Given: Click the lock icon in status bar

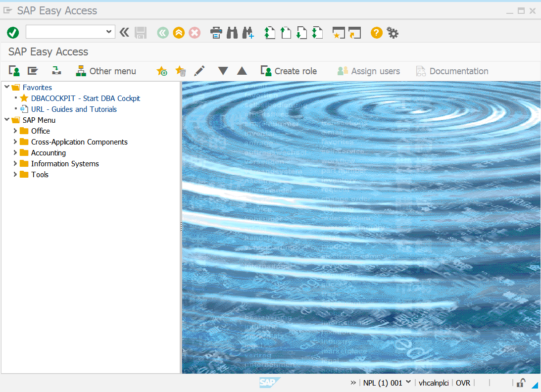Looking at the screenshot, I should pyautogui.click(x=521, y=383).
